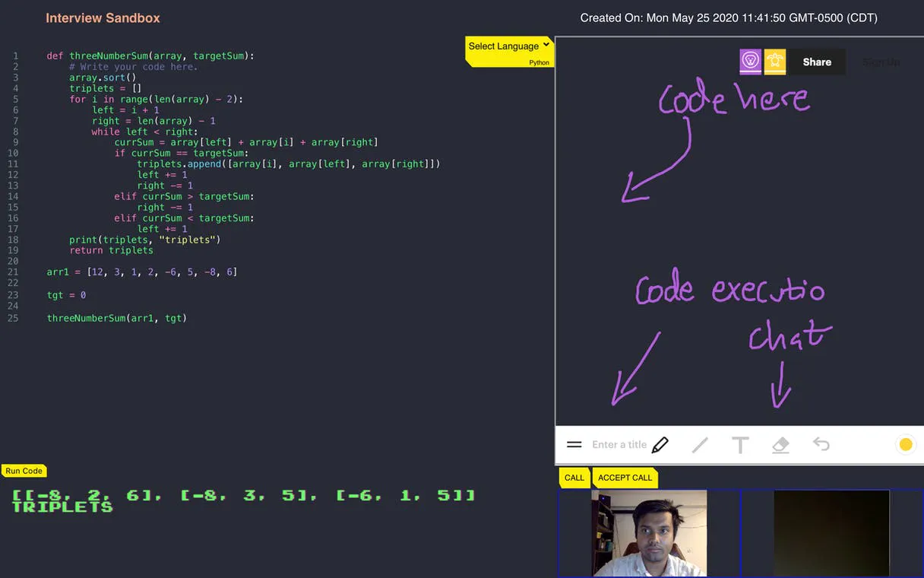The width and height of the screenshot is (924, 578).
Task: Click the line 'elif currSum > targetSum:'
Action: 185,196
